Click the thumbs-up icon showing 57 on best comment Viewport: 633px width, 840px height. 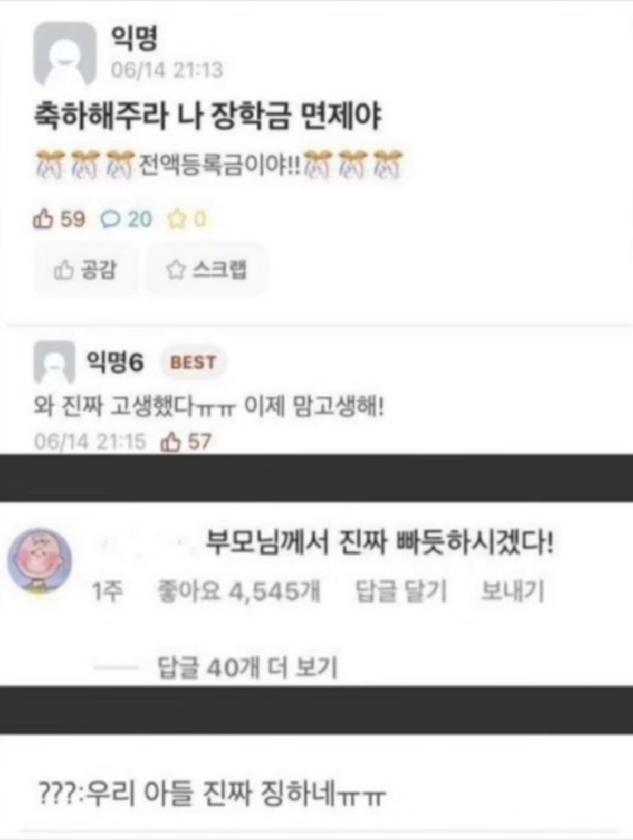click(x=171, y=442)
